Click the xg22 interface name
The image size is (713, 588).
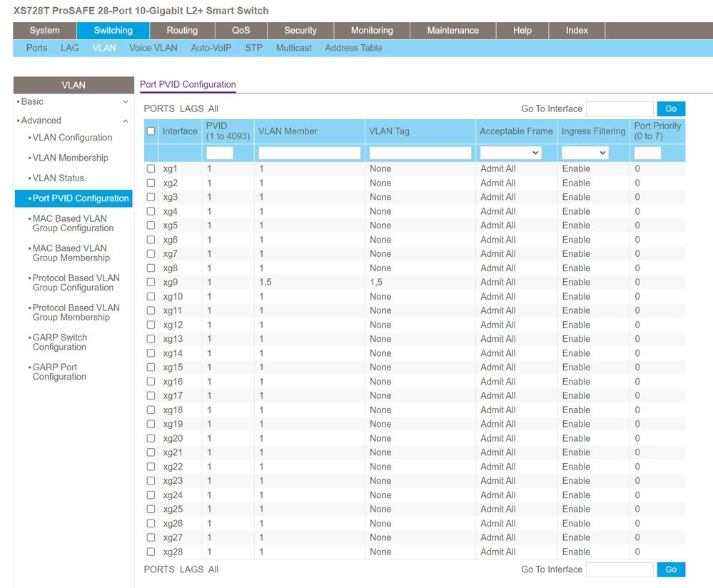173,467
